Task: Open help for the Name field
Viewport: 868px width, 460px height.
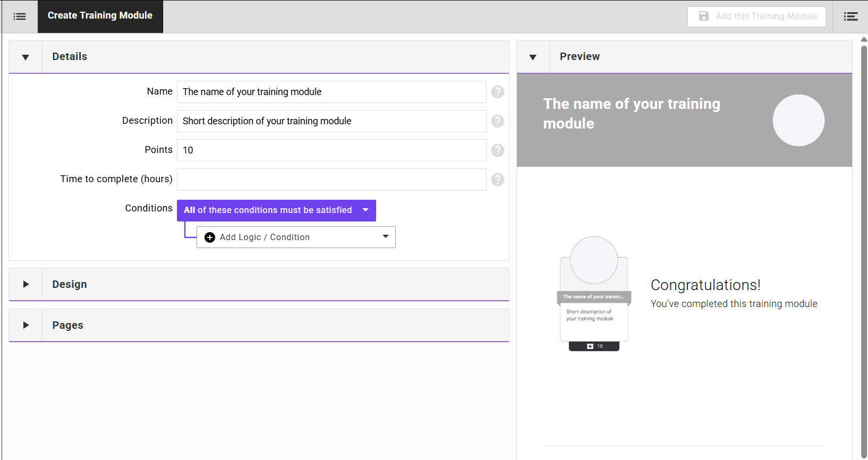Action: [x=498, y=92]
